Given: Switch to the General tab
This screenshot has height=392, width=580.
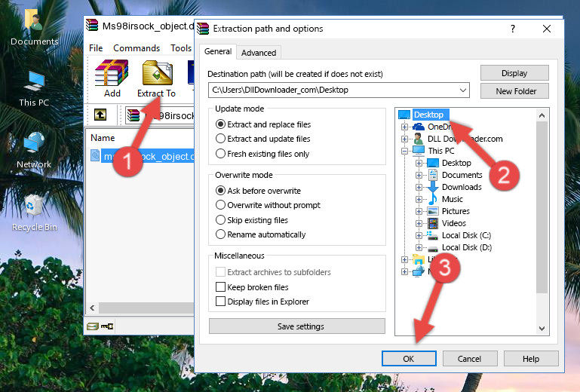Looking at the screenshot, I should click(218, 51).
